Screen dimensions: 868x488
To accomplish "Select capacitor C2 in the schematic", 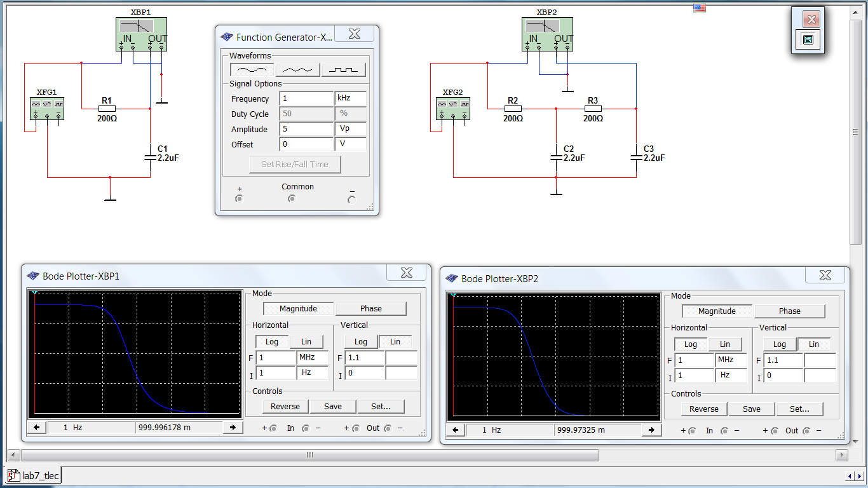I will 556,158.
